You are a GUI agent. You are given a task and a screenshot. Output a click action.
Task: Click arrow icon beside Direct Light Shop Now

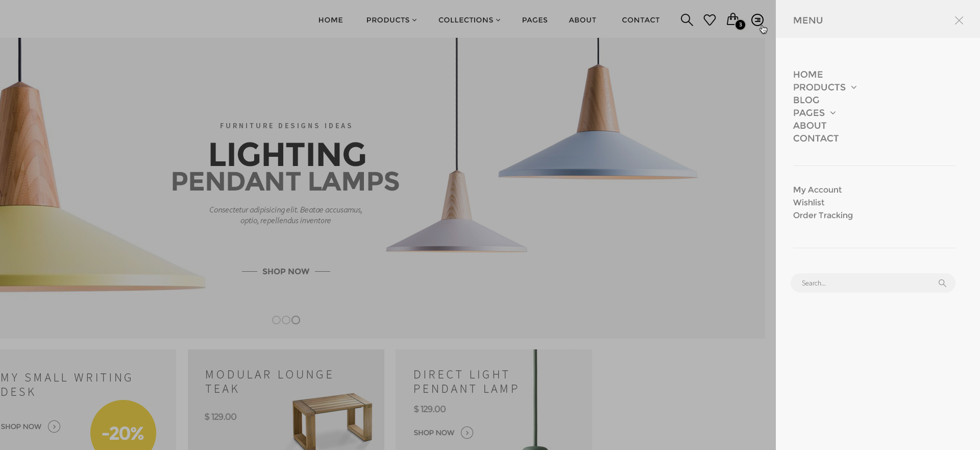click(467, 433)
